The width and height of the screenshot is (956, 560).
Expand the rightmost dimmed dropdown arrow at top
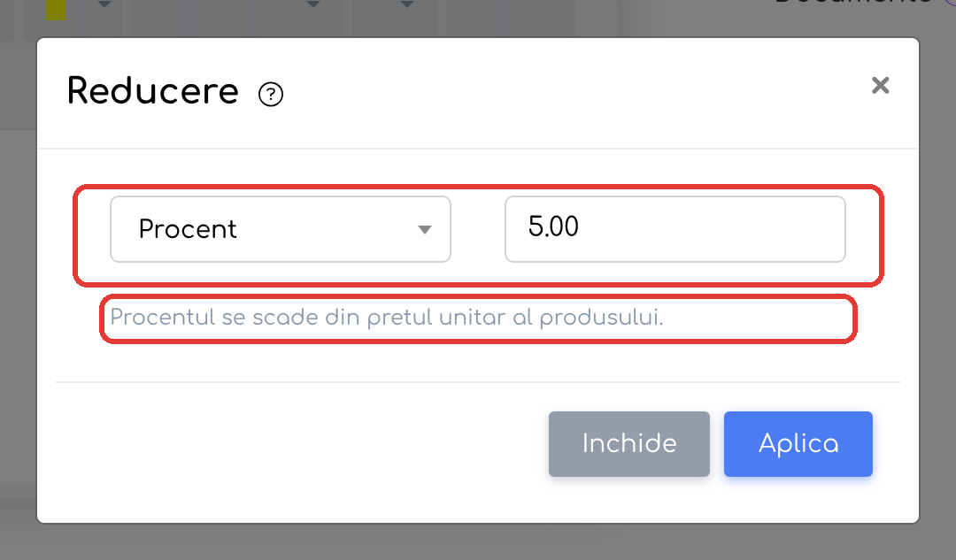coord(407,4)
